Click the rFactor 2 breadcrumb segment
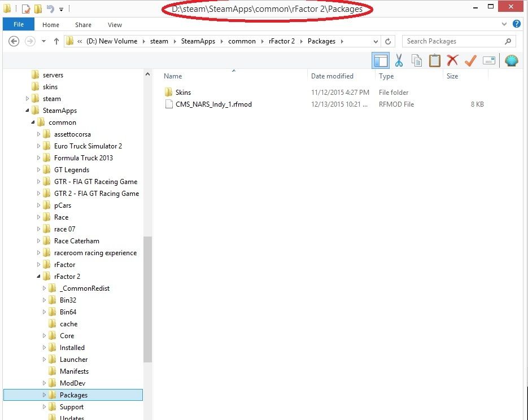The height and width of the screenshot is (420, 528). (282, 41)
